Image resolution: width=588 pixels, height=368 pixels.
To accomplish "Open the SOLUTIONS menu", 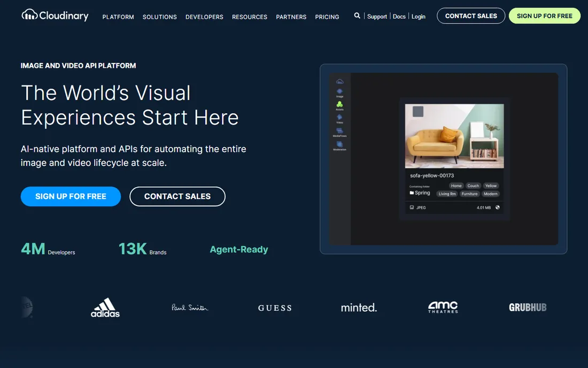I will point(160,17).
